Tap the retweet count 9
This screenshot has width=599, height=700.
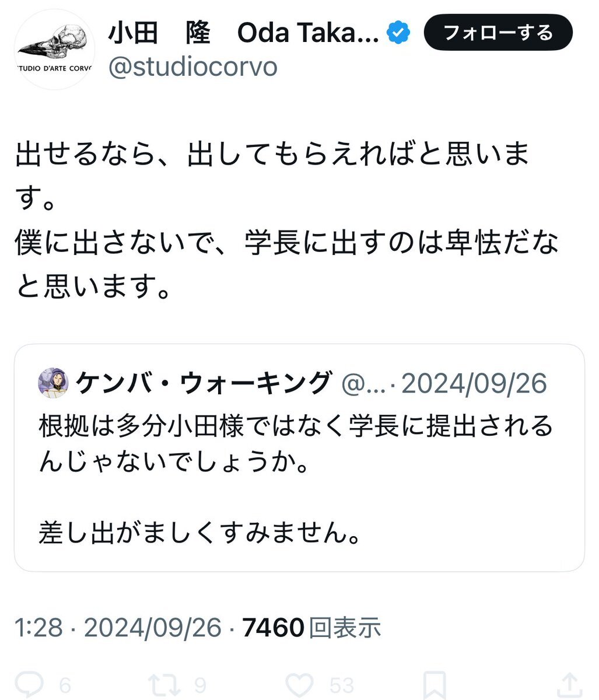(x=199, y=685)
